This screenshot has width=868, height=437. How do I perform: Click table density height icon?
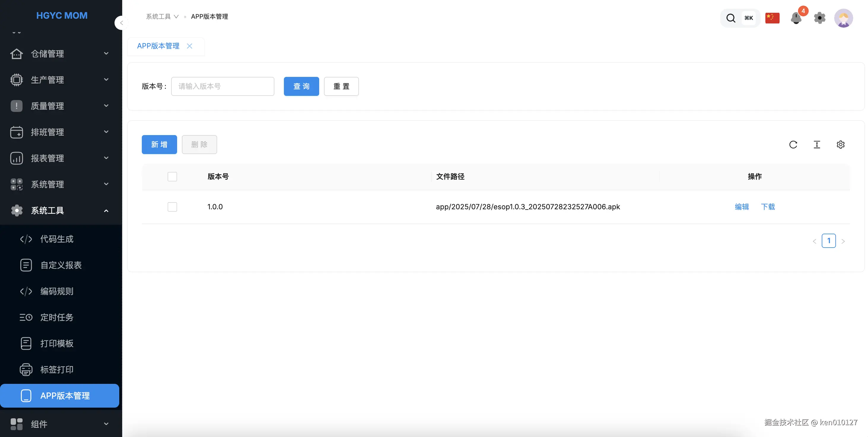[x=817, y=145]
